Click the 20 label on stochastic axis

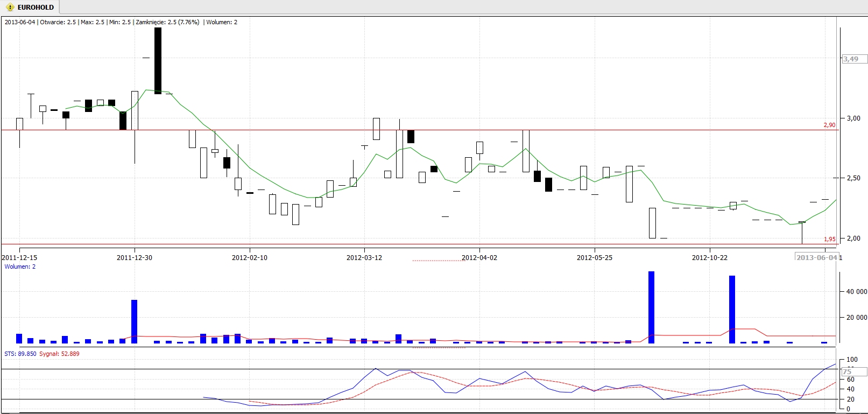(851, 399)
